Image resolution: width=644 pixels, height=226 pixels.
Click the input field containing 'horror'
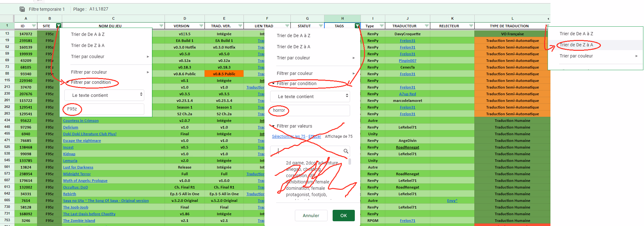[x=310, y=110]
